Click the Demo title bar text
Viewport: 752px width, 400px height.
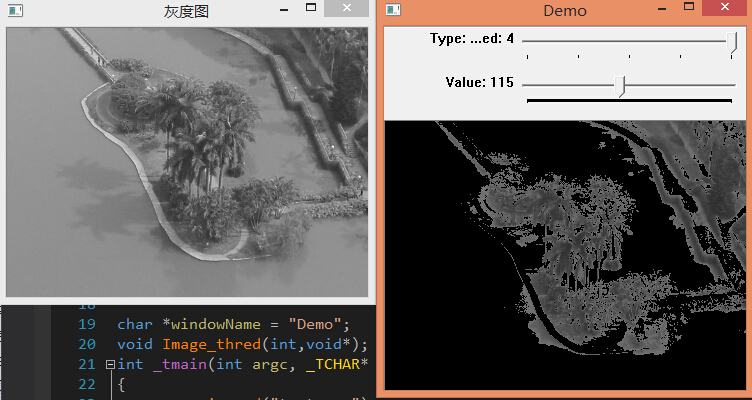(x=564, y=11)
